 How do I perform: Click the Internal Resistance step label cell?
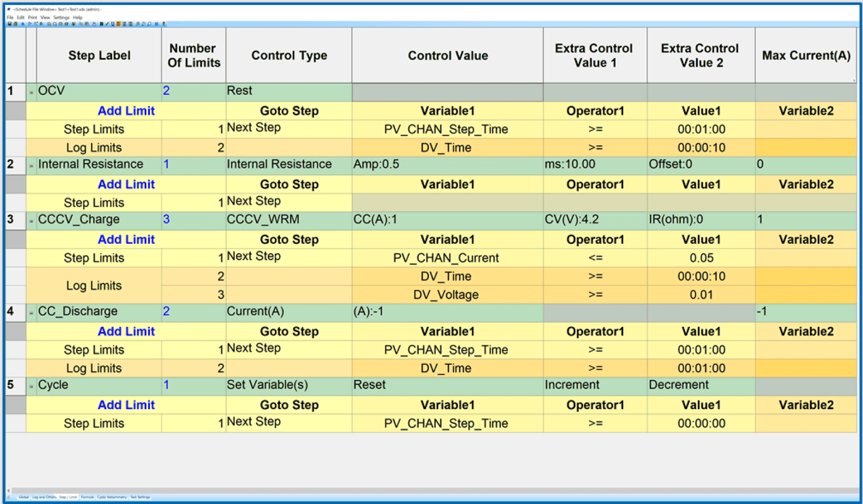coord(99,165)
